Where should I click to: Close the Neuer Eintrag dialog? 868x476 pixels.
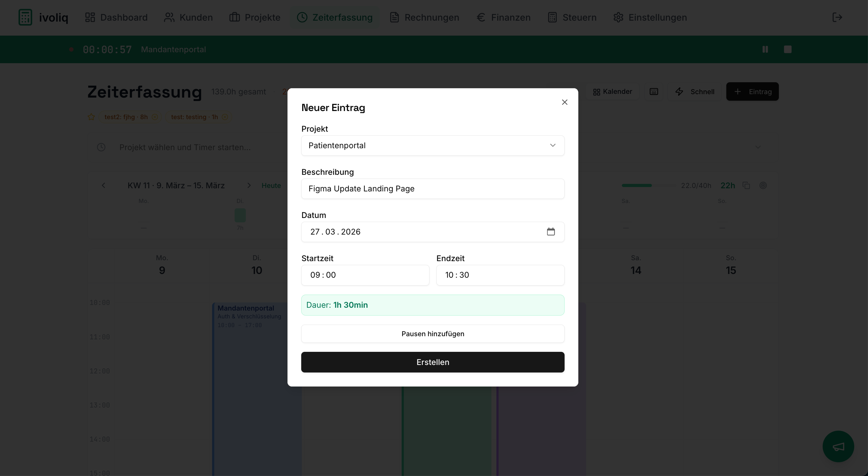564,102
